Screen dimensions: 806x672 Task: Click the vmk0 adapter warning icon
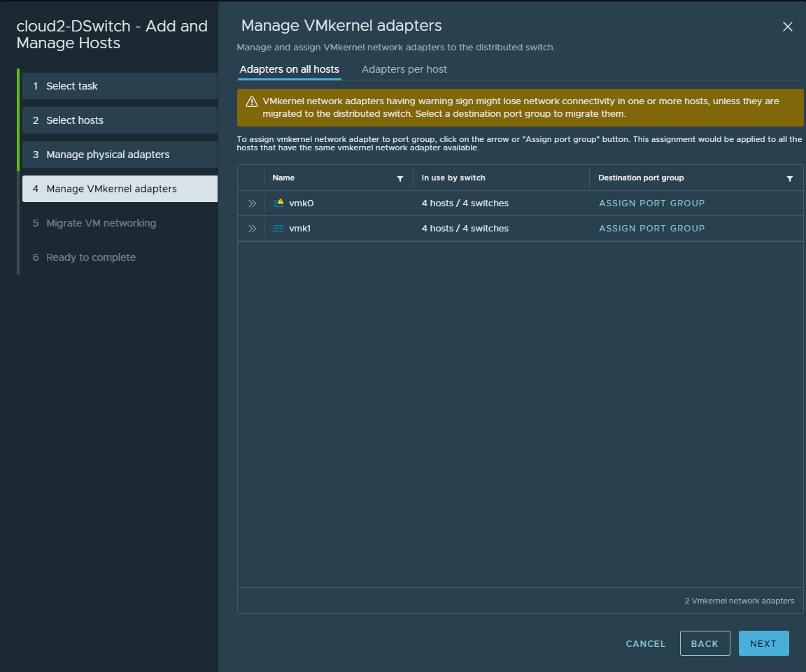(x=278, y=203)
